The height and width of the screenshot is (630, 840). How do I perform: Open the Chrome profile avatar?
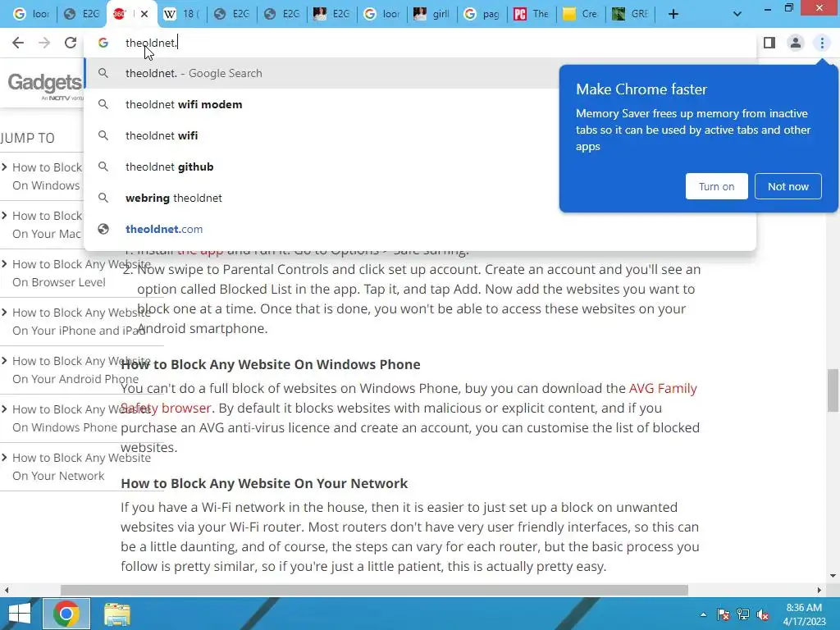point(796,43)
